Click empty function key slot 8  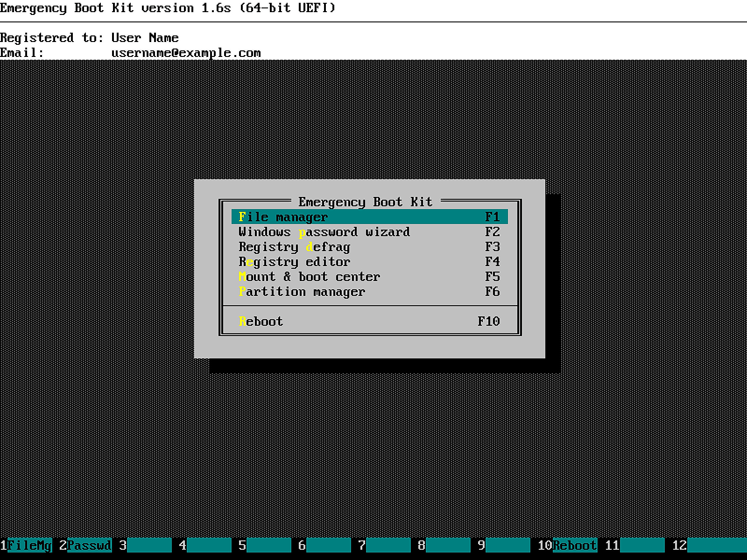(x=444, y=545)
